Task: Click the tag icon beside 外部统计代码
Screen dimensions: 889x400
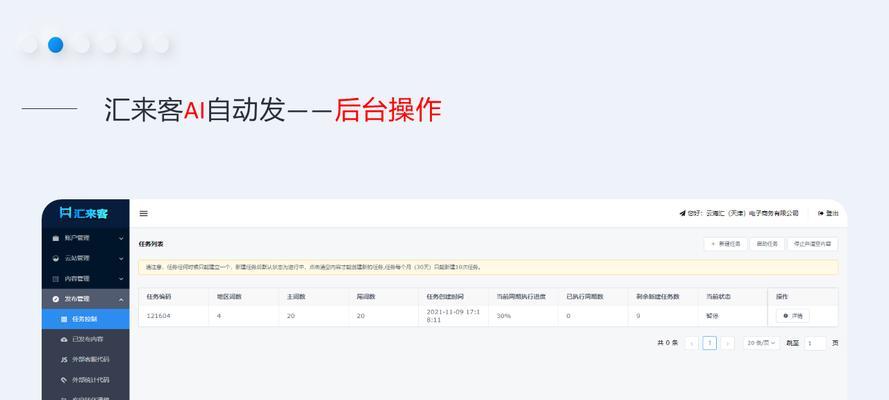Action: pos(64,380)
